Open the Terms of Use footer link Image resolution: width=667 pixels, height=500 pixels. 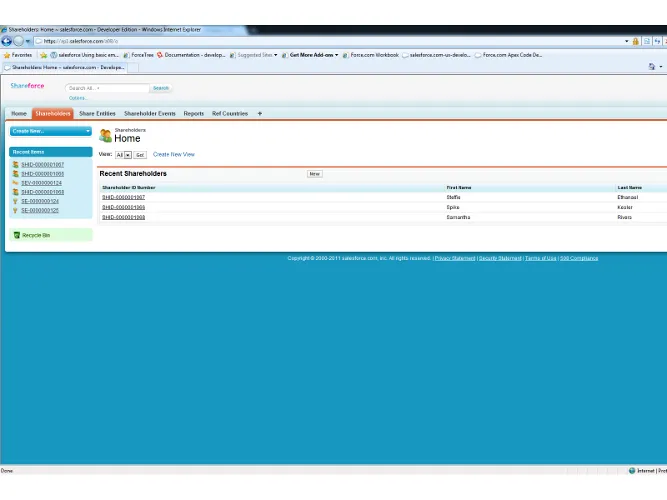[541, 258]
